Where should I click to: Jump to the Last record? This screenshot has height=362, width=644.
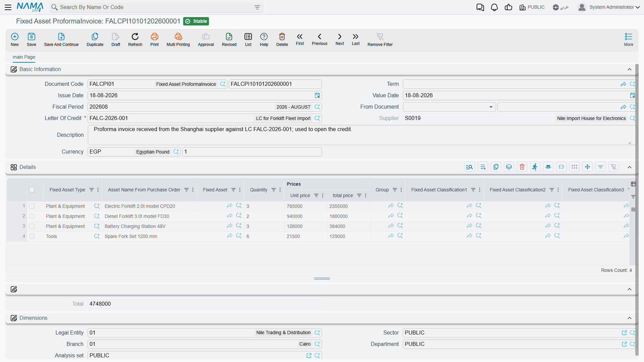click(x=356, y=39)
